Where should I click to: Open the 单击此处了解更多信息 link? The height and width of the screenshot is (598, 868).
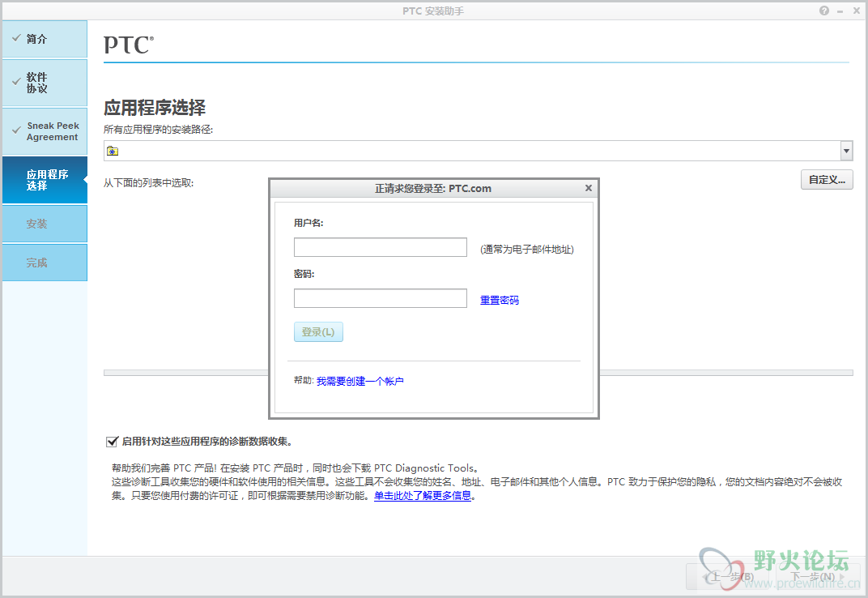[x=423, y=495]
